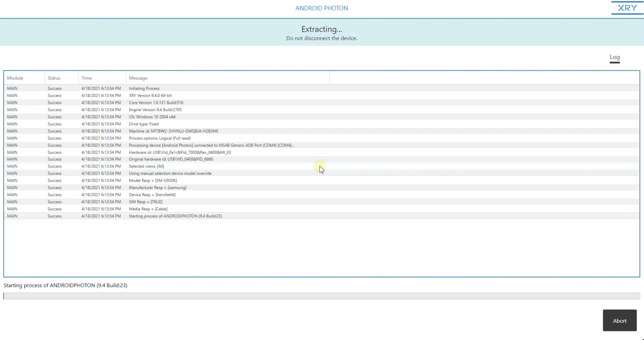
Task: Select the Initiating Process log entry
Action: [144, 88]
